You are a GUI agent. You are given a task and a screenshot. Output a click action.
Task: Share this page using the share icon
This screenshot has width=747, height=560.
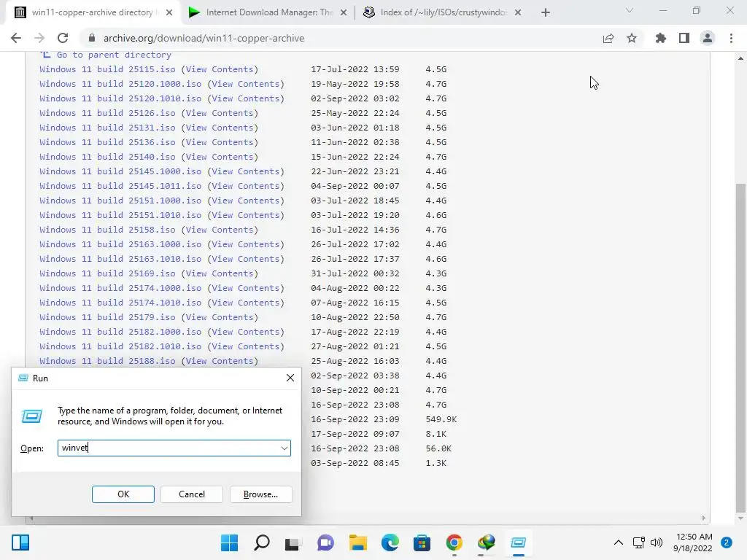tap(608, 38)
